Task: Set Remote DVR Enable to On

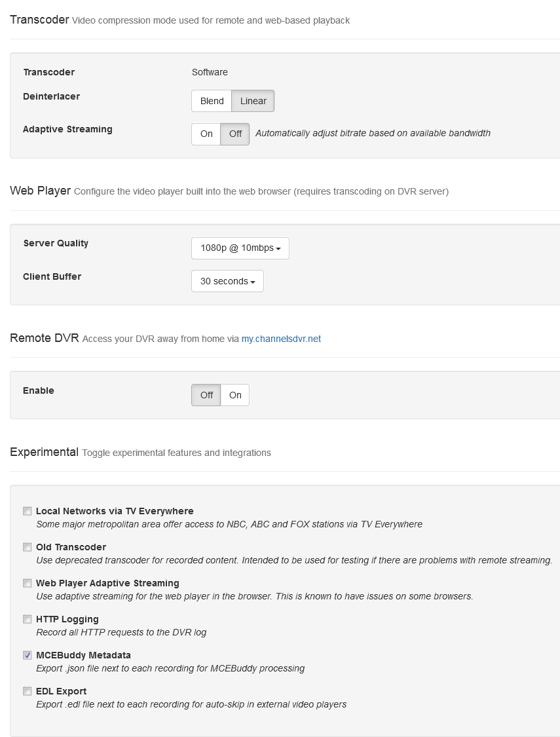Action: 235,395
